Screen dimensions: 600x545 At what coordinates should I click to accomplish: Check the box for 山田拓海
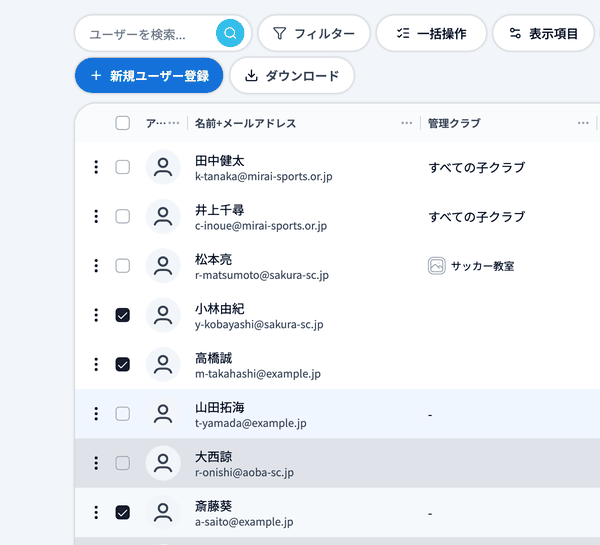click(122, 414)
